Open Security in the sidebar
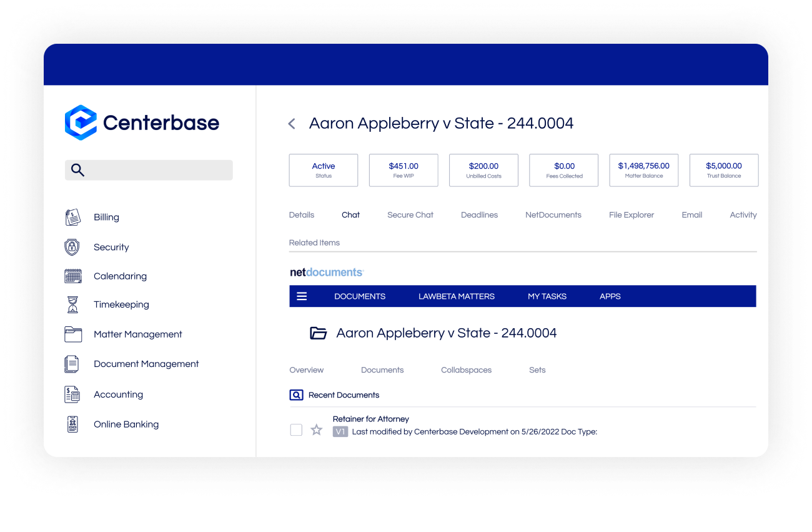812x532 pixels. tap(111, 247)
